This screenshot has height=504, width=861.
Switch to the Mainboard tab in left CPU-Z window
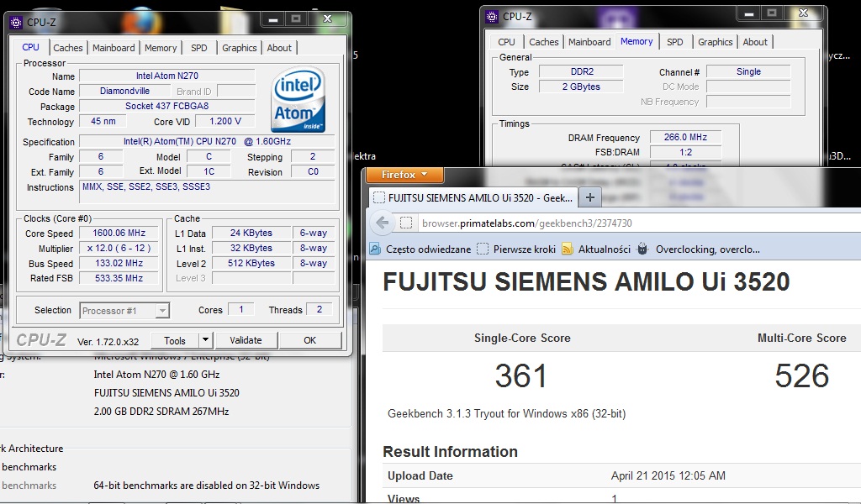click(x=114, y=48)
